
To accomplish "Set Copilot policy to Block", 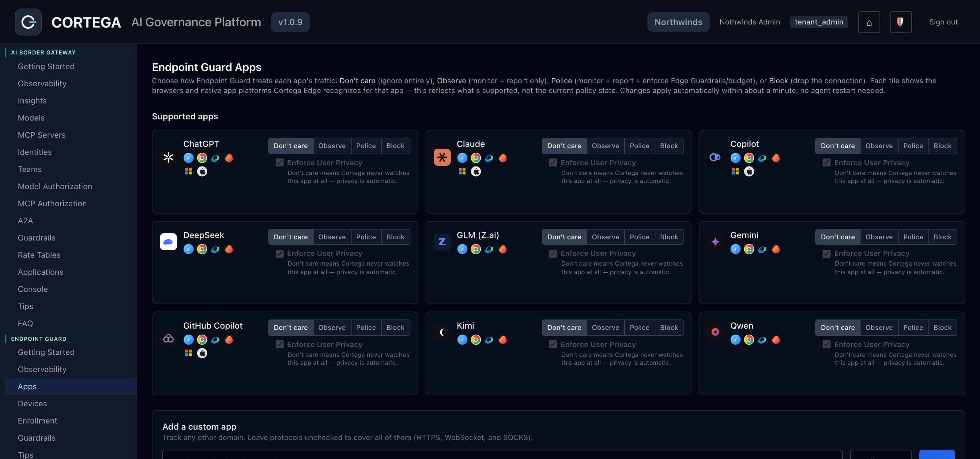I will pyautogui.click(x=942, y=146).
